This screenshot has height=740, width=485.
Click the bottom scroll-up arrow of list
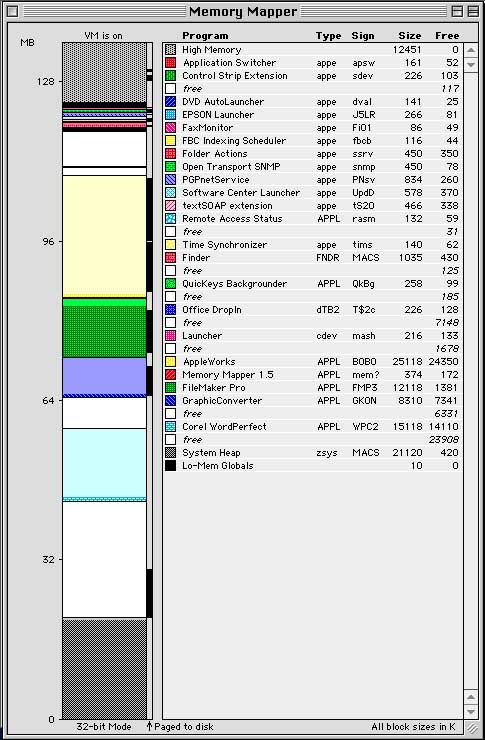tap(471, 697)
